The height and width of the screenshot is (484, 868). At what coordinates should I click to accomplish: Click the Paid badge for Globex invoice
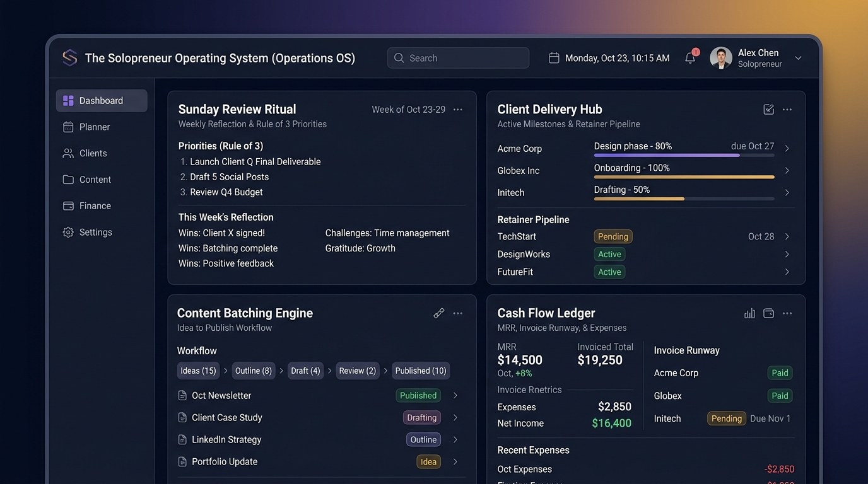click(780, 396)
